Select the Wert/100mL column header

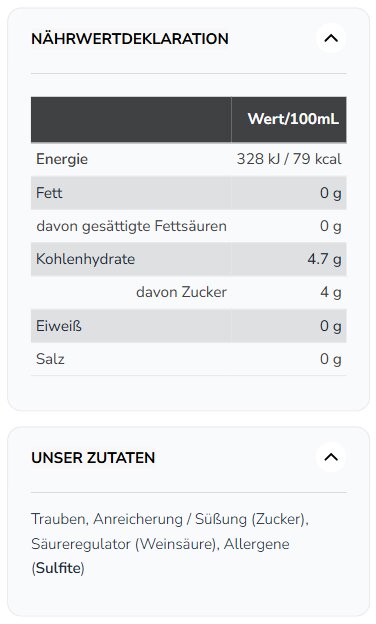(293, 119)
